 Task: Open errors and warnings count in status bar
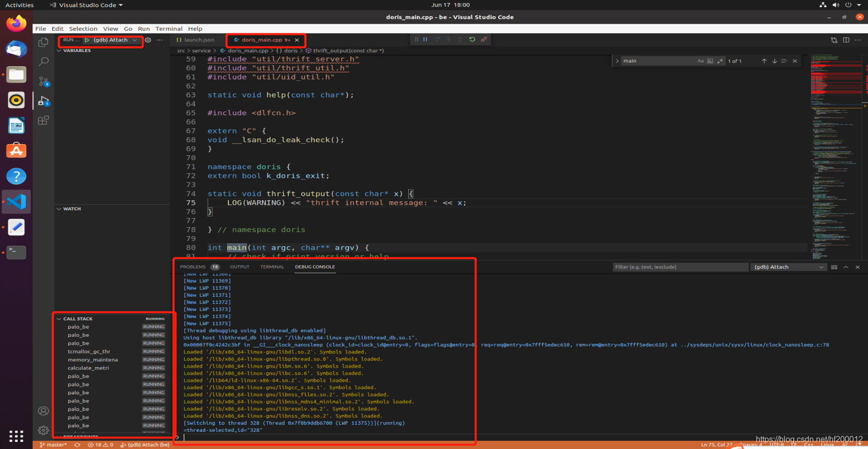pos(100,445)
